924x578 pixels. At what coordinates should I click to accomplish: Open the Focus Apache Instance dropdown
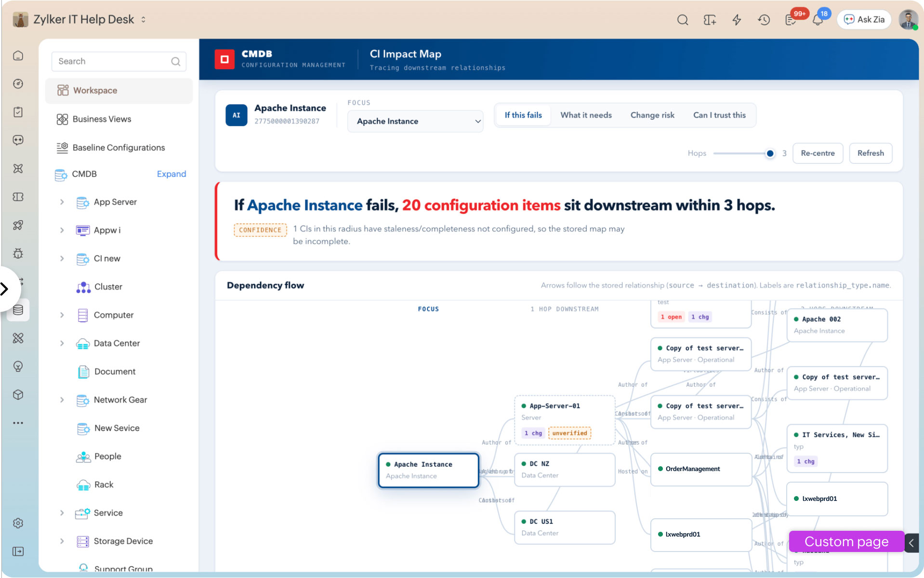415,121
